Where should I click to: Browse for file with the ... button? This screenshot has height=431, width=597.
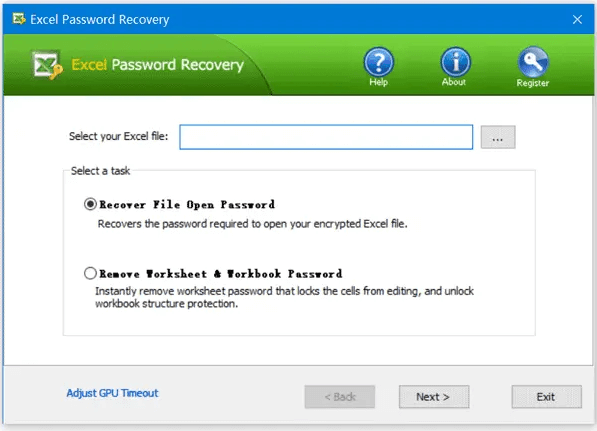coord(498,137)
